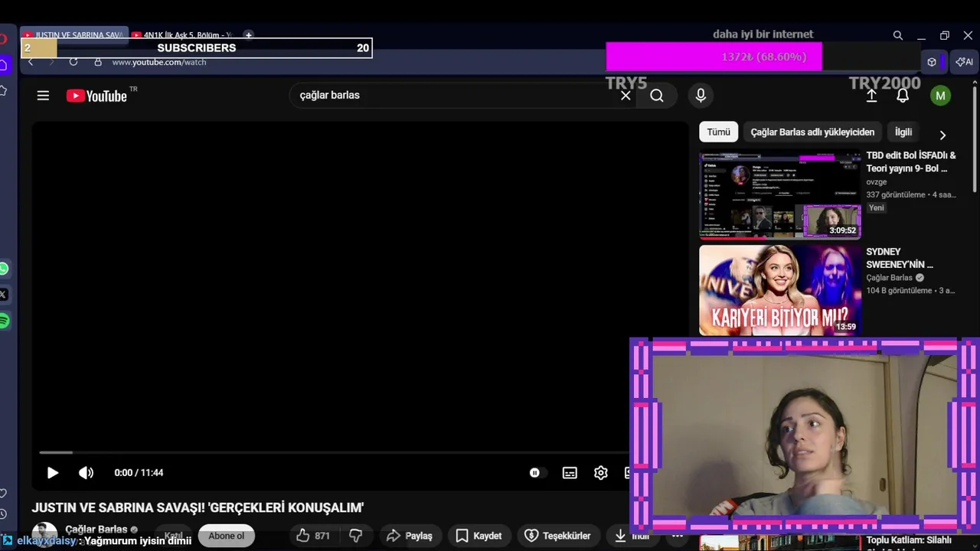Image resolution: width=980 pixels, height=551 pixels.
Task: Open Spotify in the browser sidebar
Action: [4, 321]
